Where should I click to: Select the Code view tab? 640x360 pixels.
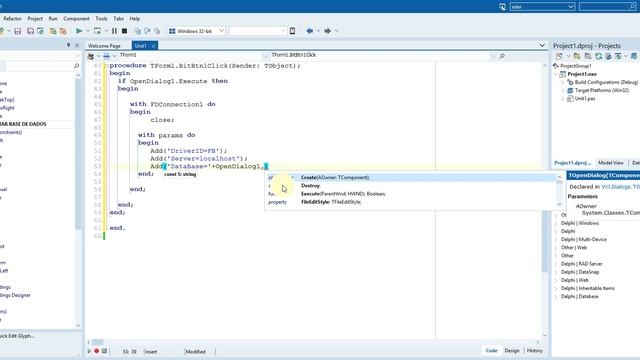coord(491,351)
